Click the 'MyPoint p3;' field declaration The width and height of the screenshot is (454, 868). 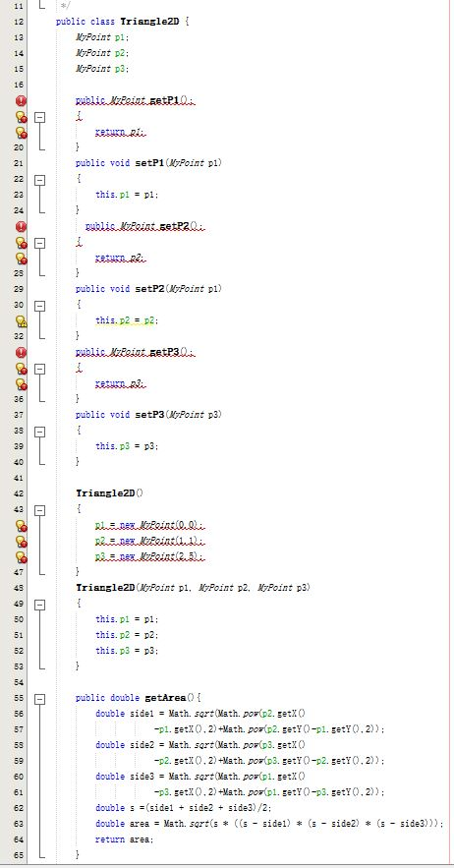[x=102, y=69]
